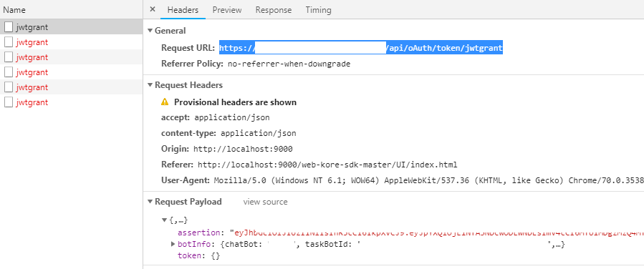Click the Origin value http://localhost:9000
This screenshot has height=269, width=644.
pos(243,149)
